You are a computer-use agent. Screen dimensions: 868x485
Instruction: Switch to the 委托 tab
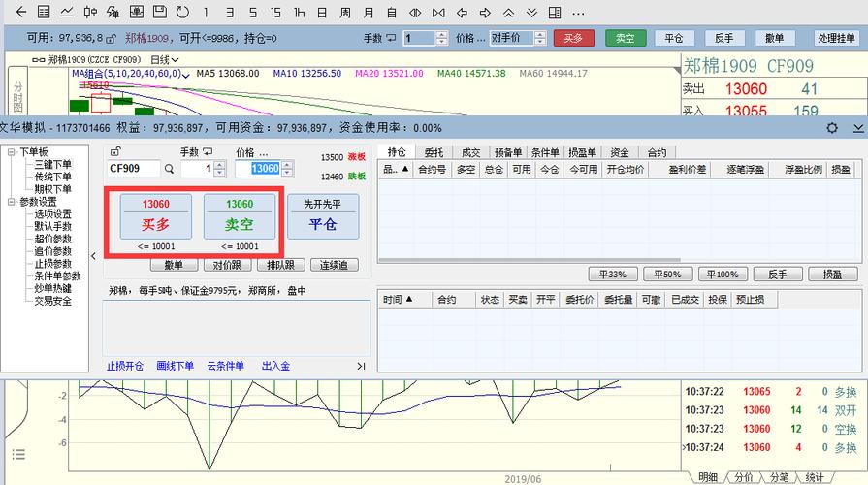pos(434,153)
